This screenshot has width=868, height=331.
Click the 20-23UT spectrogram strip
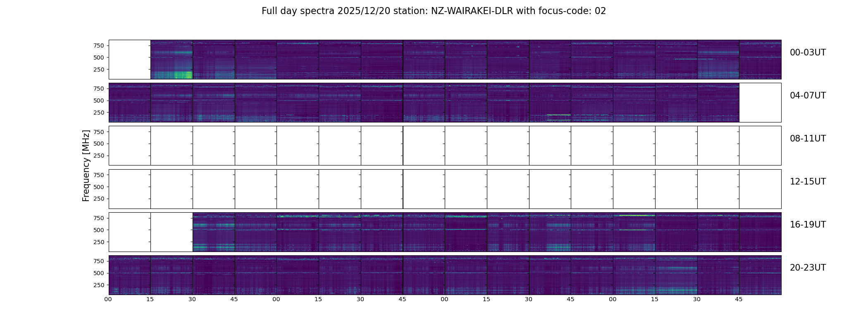point(445,275)
